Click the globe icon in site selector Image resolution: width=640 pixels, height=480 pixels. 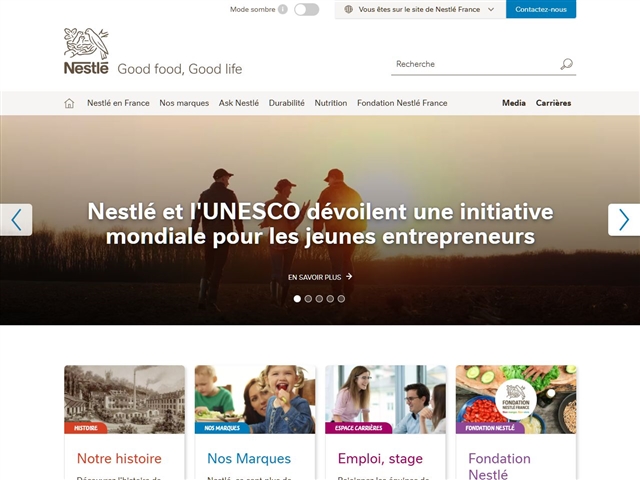click(x=348, y=9)
